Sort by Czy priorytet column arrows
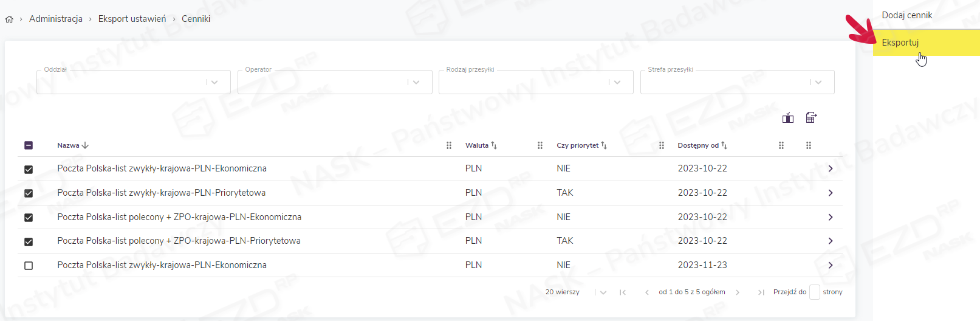980x321 pixels. [x=604, y=145]
